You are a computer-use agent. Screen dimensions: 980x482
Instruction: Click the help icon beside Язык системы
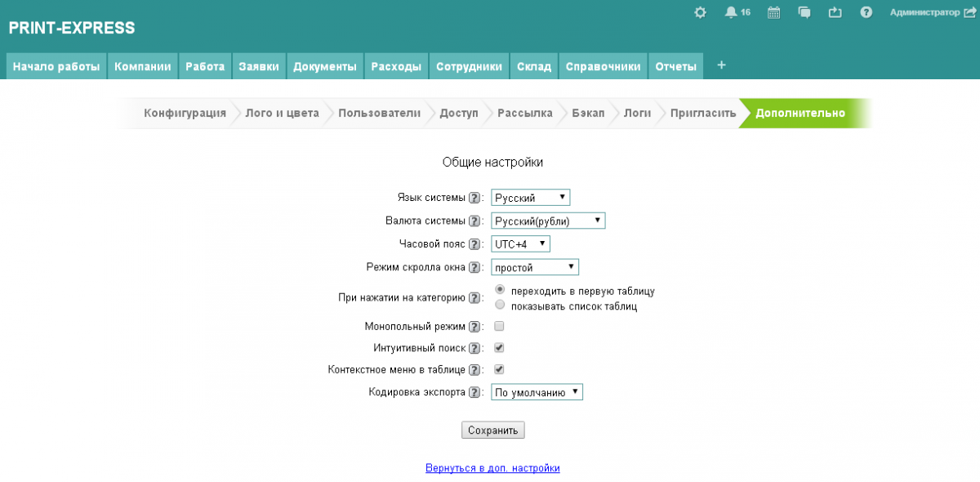(x=474, y=198)
